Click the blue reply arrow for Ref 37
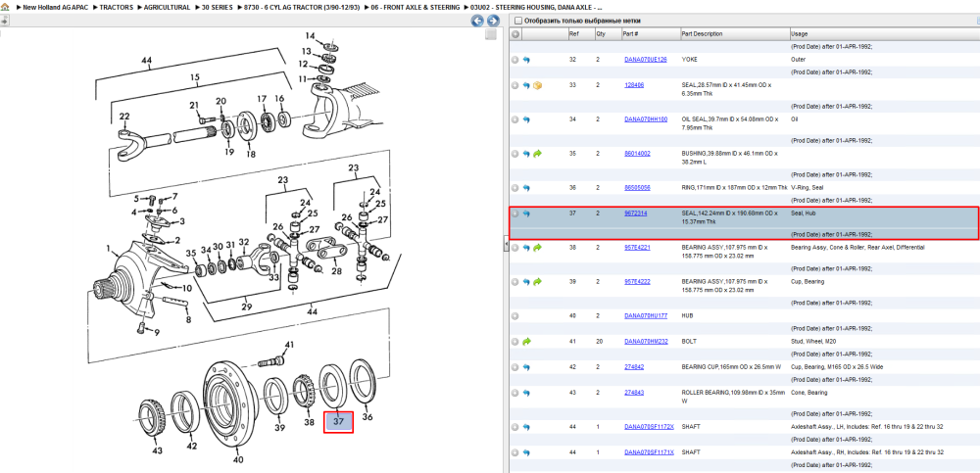This screenshot has height=473, width=980. [x=526, y=213]
